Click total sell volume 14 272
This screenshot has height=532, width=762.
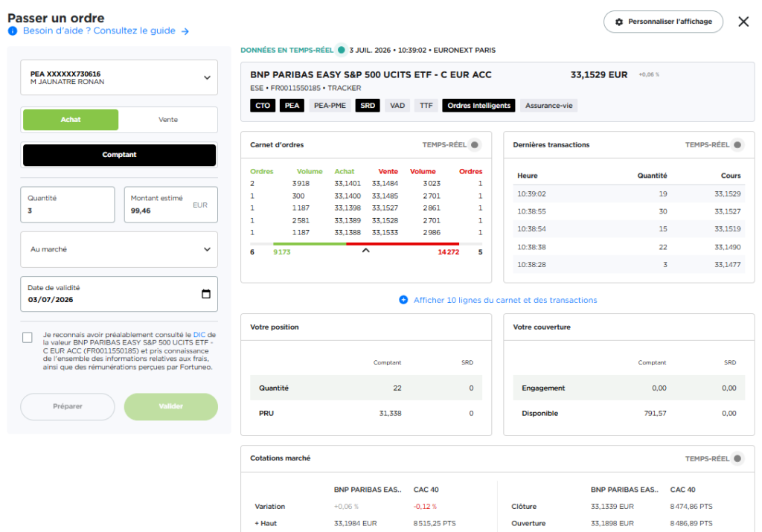pyautogui.click(x=448, y=252)
